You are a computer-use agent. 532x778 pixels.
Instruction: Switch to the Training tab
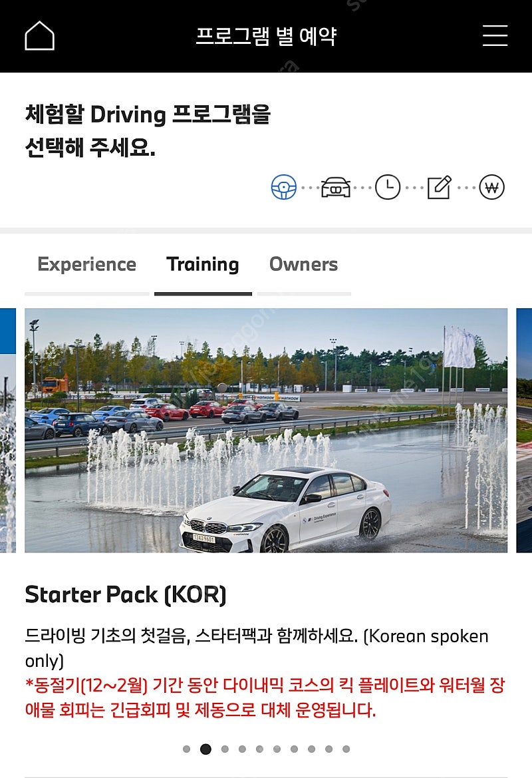coord(203,264)
